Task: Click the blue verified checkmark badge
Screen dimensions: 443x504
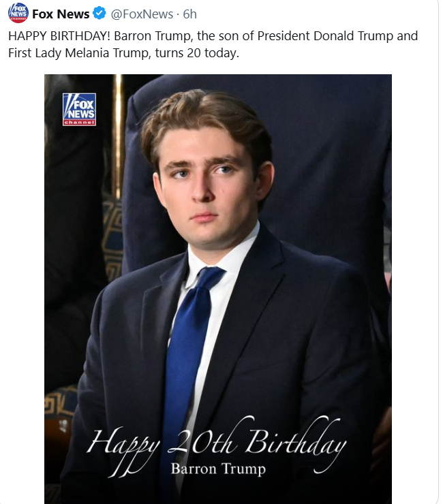Action: (100, 14)
